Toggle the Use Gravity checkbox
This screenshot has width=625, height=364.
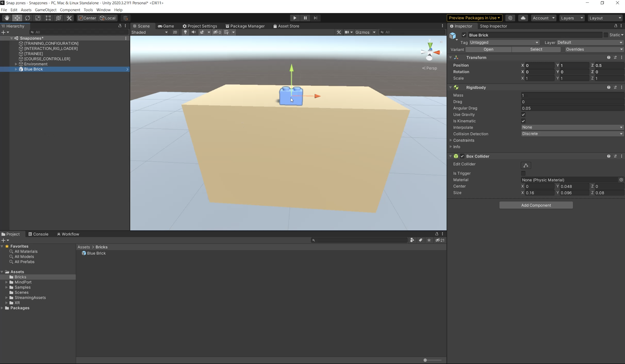point(523,115)
